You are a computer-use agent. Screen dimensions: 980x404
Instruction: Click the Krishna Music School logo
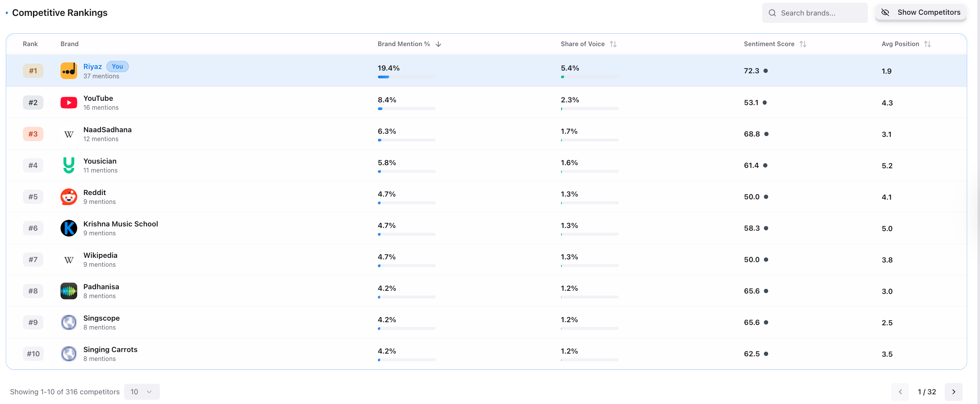69,228
